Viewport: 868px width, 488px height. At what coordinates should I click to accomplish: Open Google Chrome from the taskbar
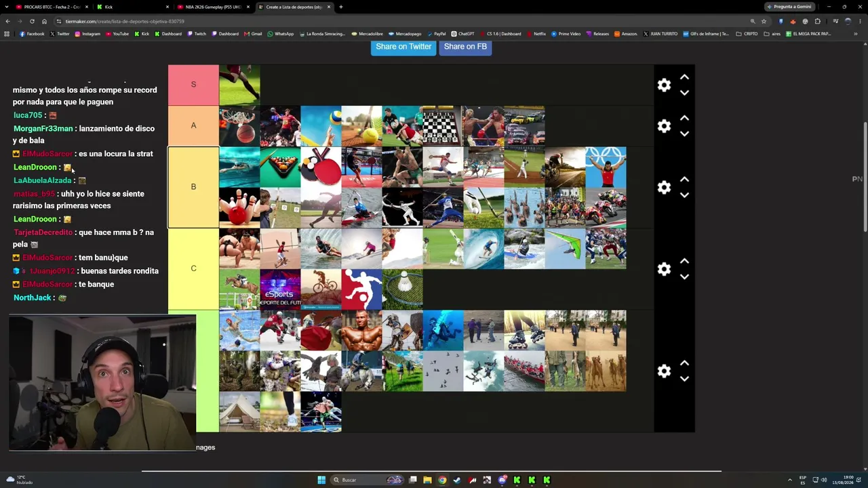(442, 480)
